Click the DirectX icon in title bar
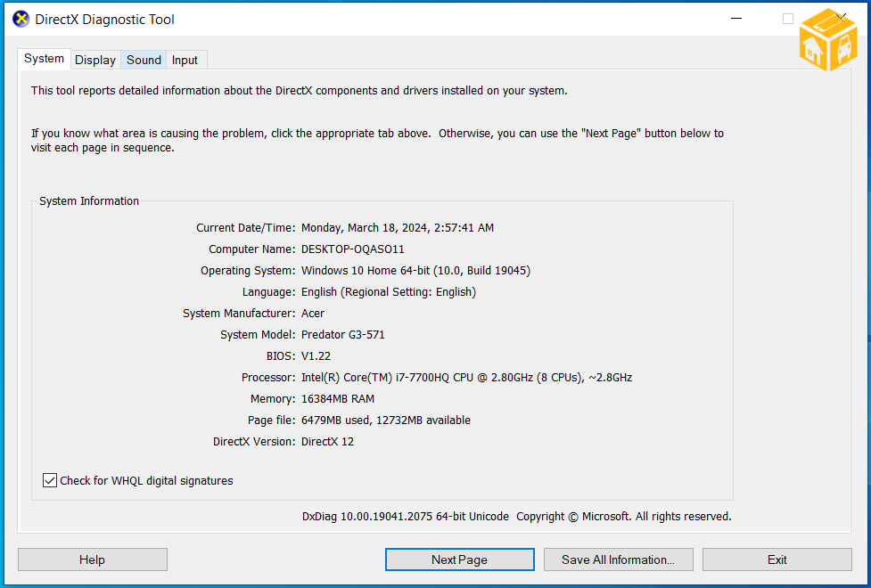871x588 pixels. tap(21, 19)
